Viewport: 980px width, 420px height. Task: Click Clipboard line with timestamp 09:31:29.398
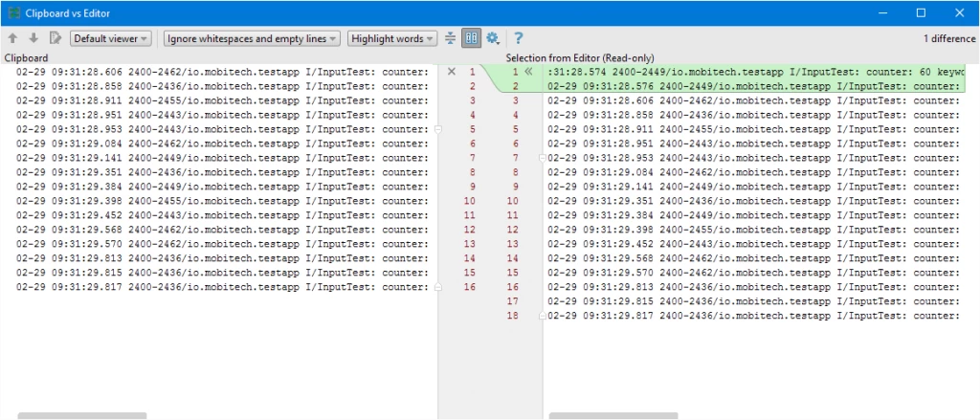point(222,201)
